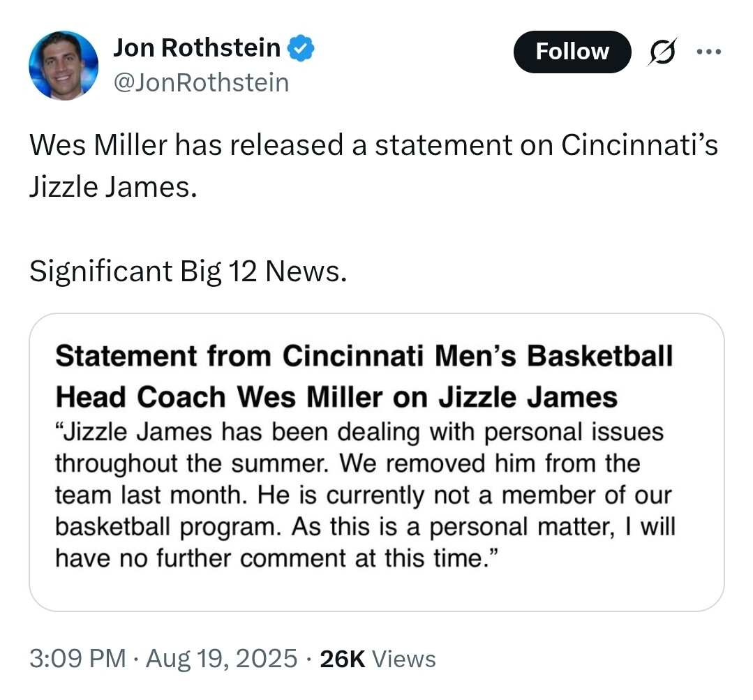Click the "Views" label text
This screenshot has width=753, height=700.
[404, 659]
